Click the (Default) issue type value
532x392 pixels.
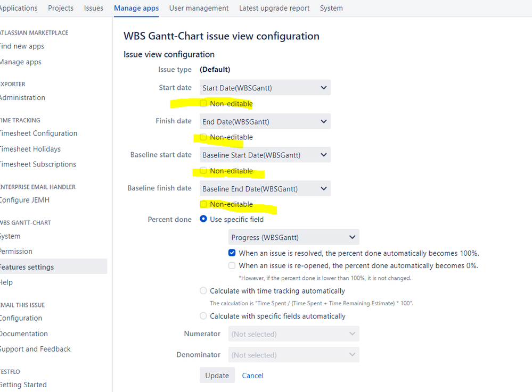(215, 70)
